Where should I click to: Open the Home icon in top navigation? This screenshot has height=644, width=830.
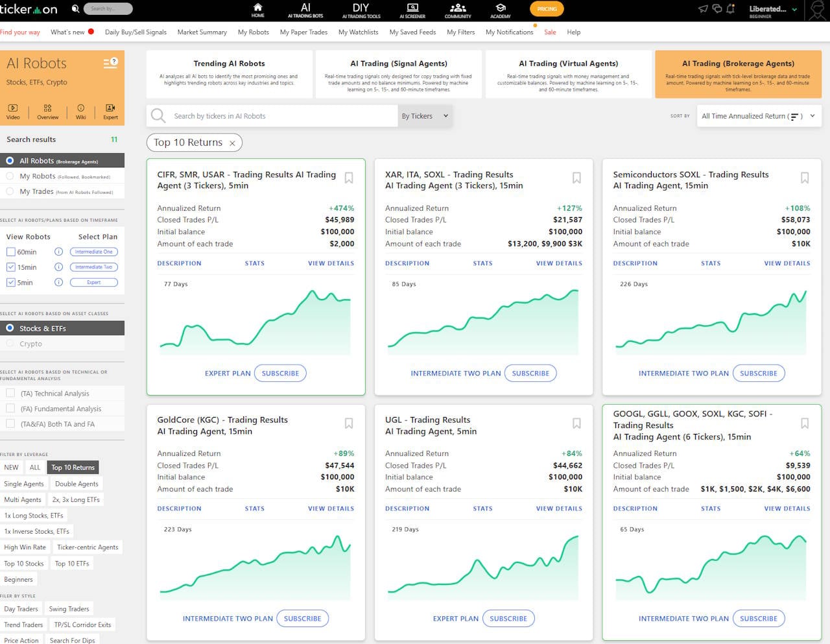[258, 10]
